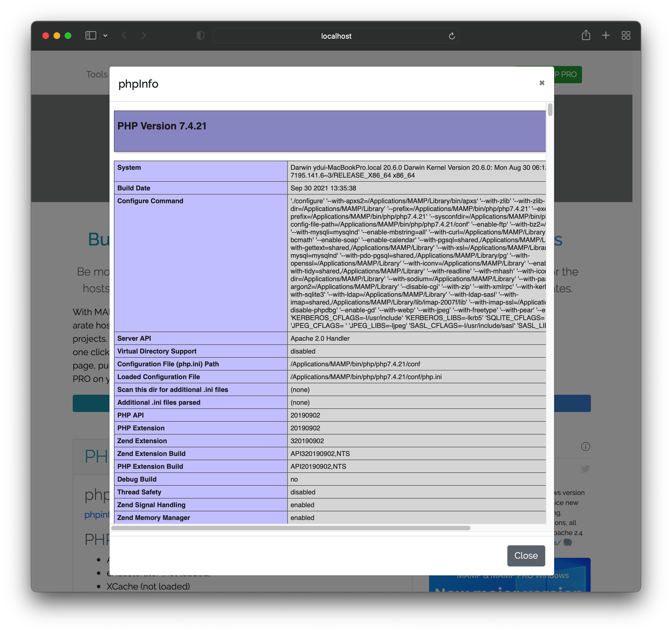Click the Twitter bird icon

click(x=585, y=468)
